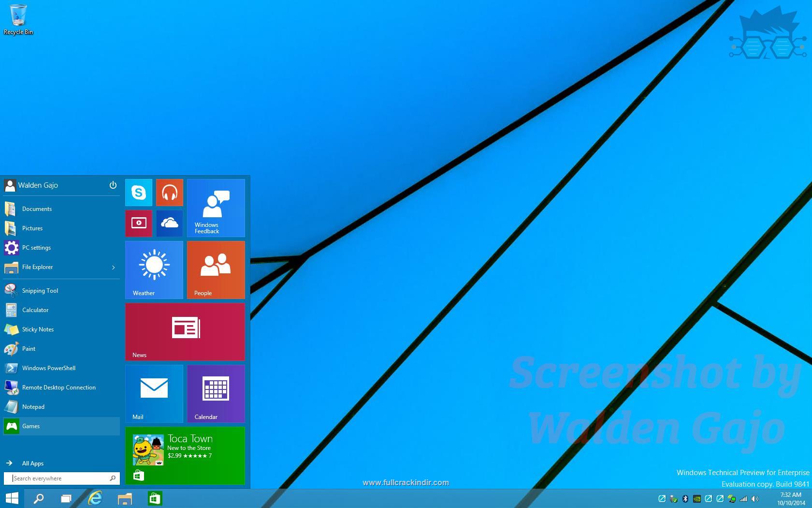This screenshot has height=508, width=812.
Task: Open the Weather tile
Action: 154,270
